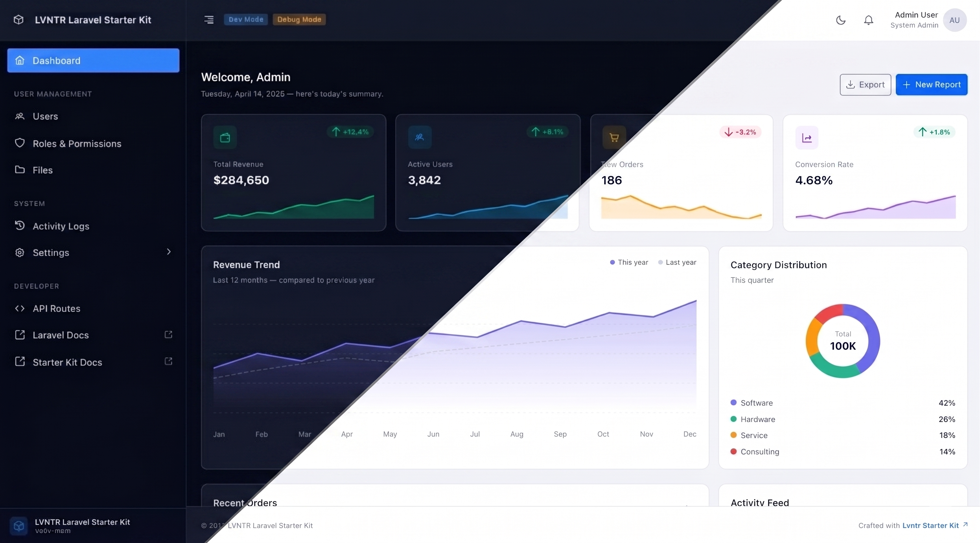Expand the Settings submenu chevron
Image resolution: width=980 pixels, height=543 pixels.
[x=169, y=252]
